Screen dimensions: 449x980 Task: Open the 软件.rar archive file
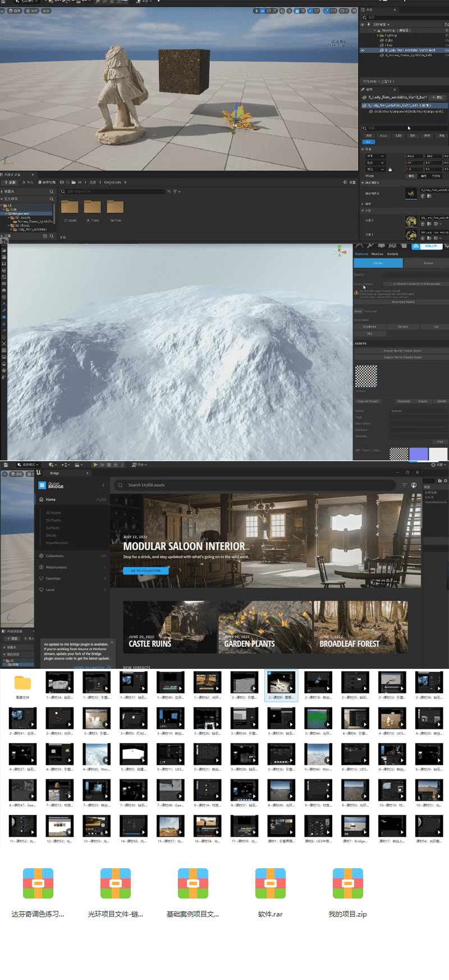pyautogui.click(x=271, y=883)
